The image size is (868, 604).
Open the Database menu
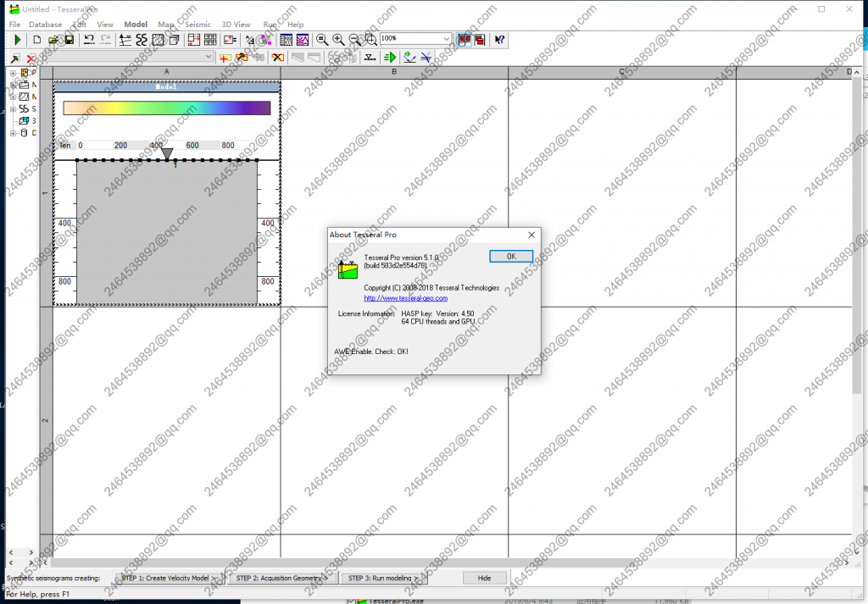coord(46,25)
